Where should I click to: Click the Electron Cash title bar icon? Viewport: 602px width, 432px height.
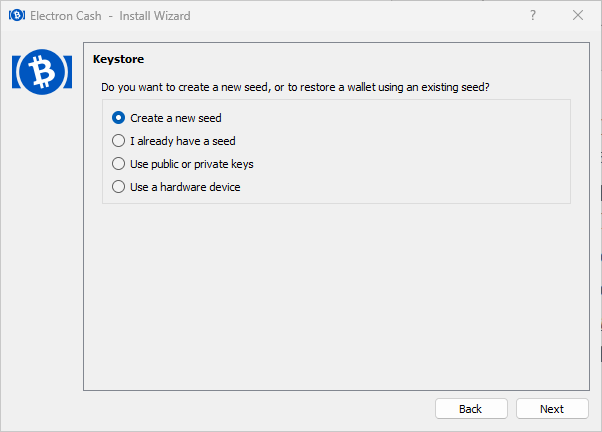(x=17, y=15)
